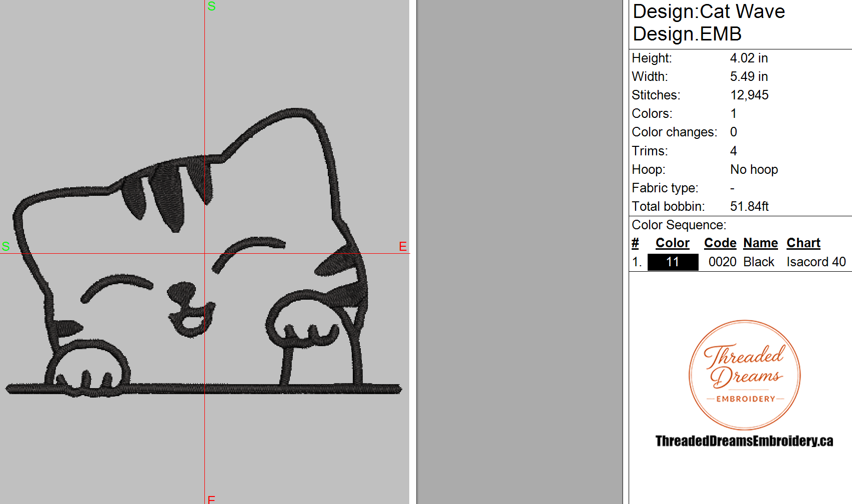This screenshot has height=504, width=852.
Task: Click the Chart column header
Action: pos(804,243)
